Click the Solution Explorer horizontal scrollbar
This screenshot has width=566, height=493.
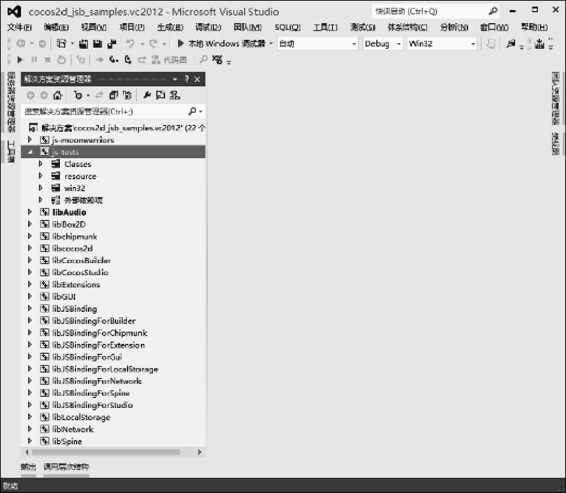point(106,452)
